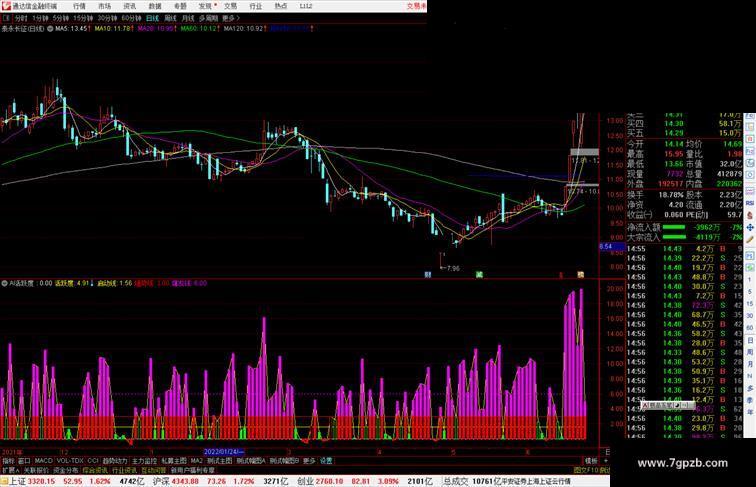Click the 创业 index in status bar
This screenshot has width=756, height=487.
tap(305, 481)
